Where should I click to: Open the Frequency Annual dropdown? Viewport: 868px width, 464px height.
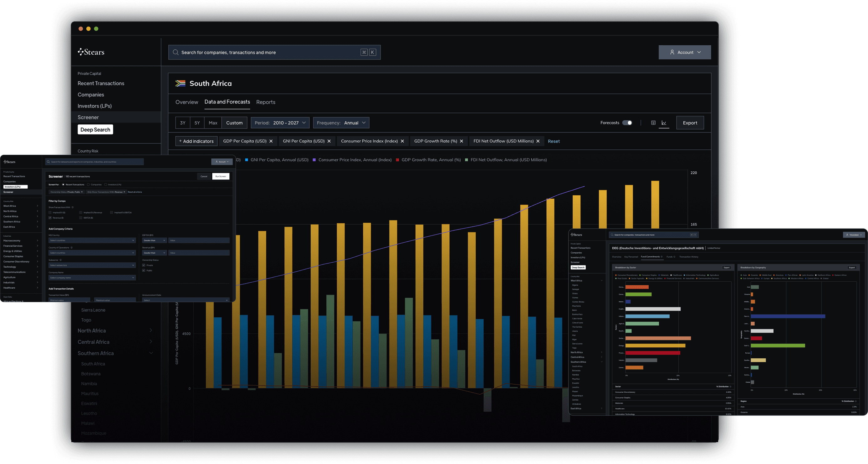tap(341, 123)
